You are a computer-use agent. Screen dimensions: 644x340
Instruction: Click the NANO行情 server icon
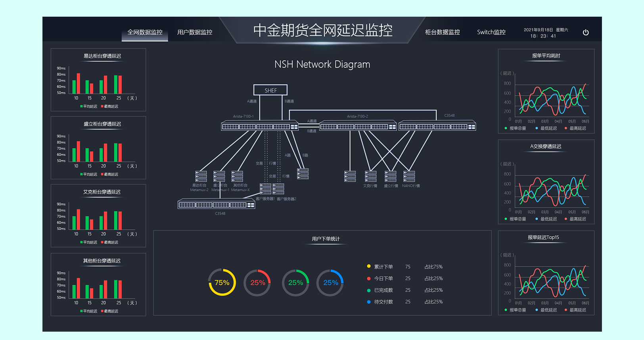pos(409,176)
